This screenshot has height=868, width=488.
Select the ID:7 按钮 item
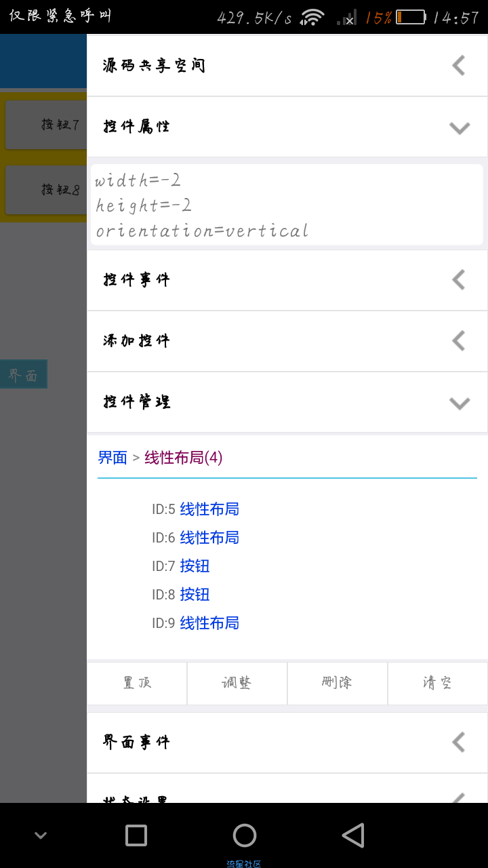point(180,566)
